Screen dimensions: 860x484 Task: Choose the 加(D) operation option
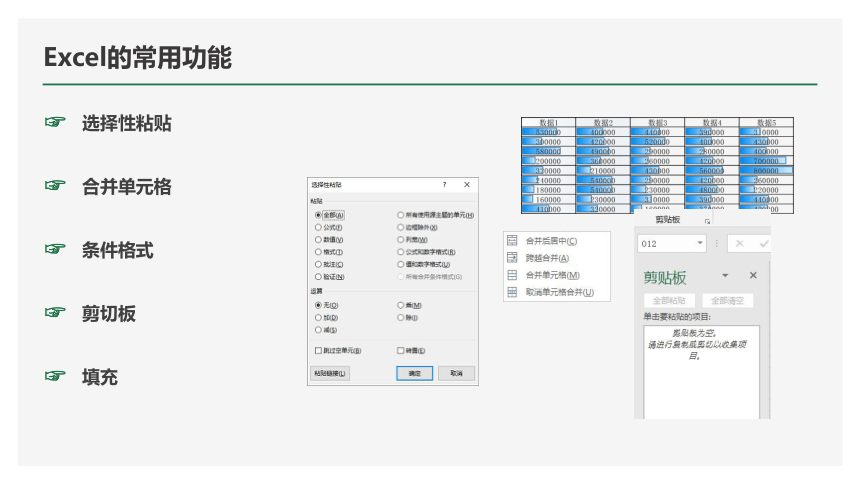pos(318,318)
